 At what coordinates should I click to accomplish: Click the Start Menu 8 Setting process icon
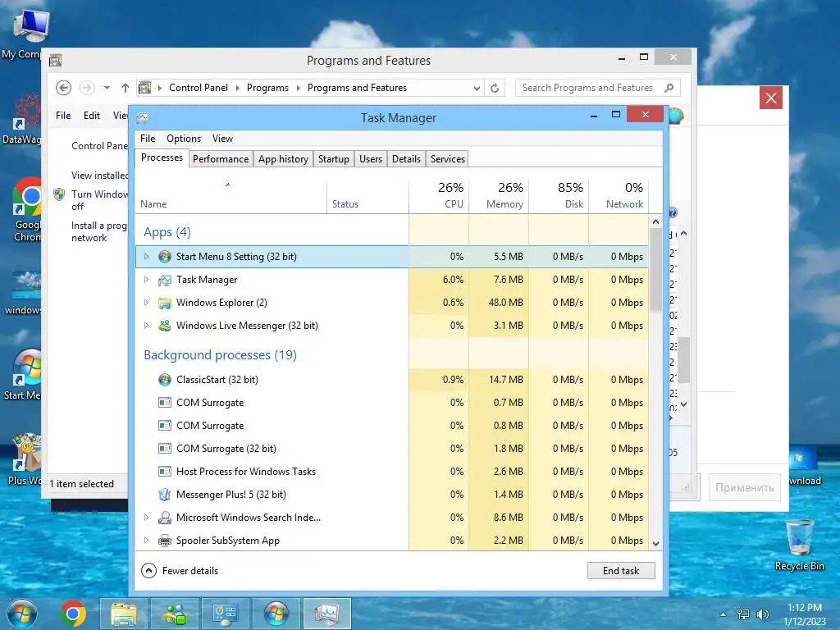tap(164, 257)
